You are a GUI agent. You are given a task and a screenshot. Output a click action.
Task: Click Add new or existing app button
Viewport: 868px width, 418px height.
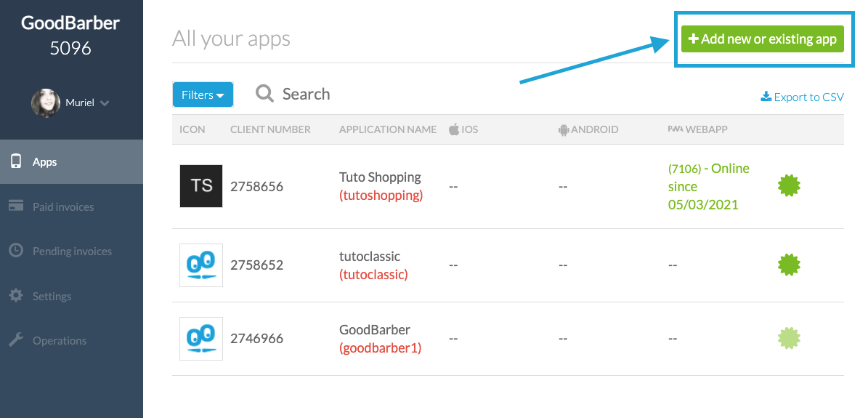[x=762, y=39]
